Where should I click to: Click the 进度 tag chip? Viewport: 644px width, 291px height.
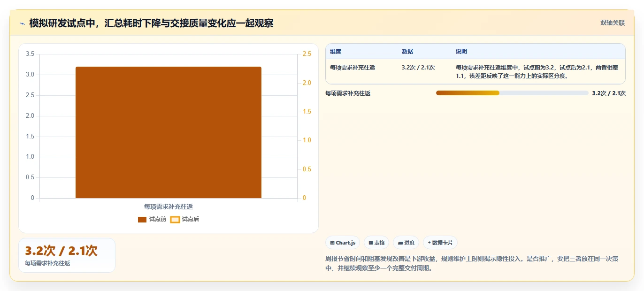[406, 243]
